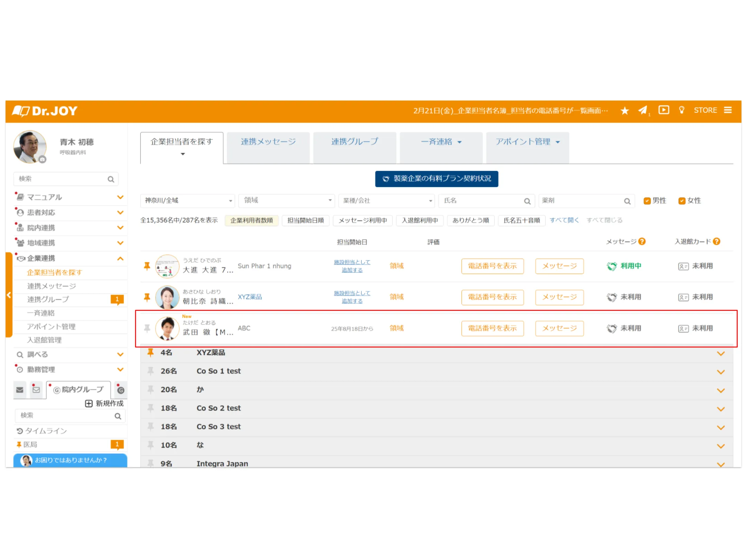Click the lightbulb tips icon
747x560 pixels.
(681, 110)
